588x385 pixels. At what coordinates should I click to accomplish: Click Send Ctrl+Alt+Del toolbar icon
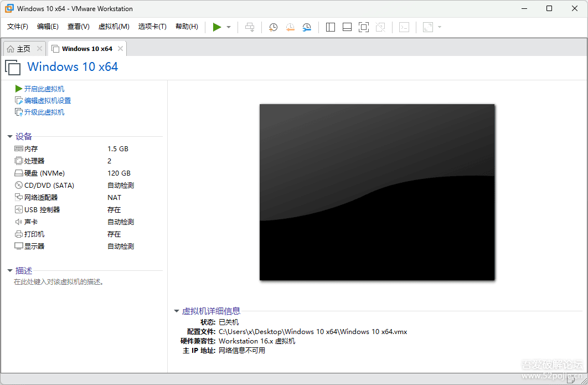point(250,27)
